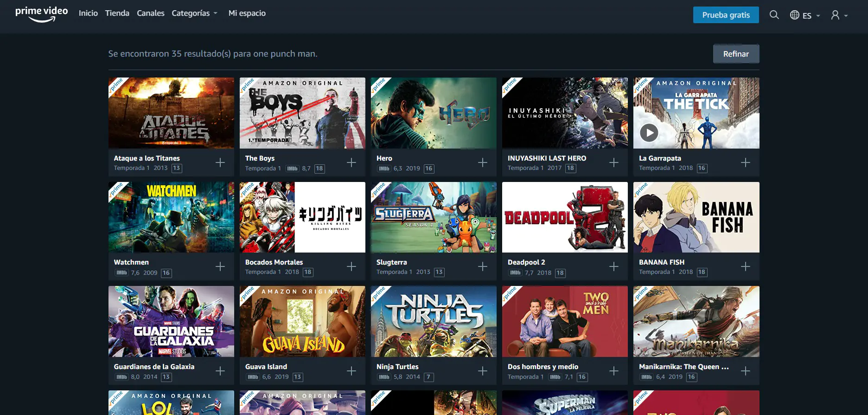Open Guardianes de la Galaxia poster
The height and width of the screenshot is (415, 868).
tap(171, 321)
